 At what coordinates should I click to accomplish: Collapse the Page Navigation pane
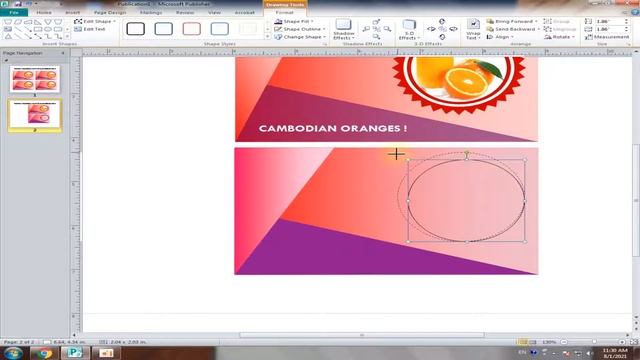pyautogui.click(x=63, y=53)
